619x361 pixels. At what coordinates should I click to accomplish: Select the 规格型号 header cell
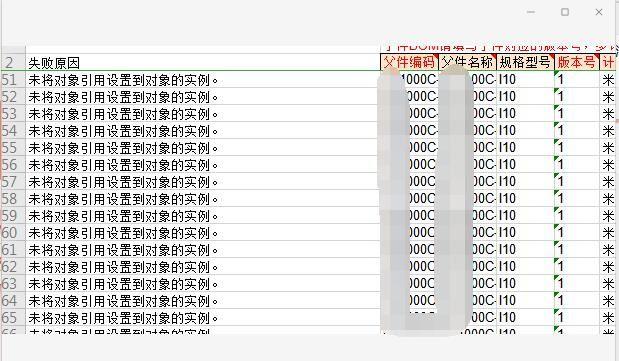[x=525, y=62]
